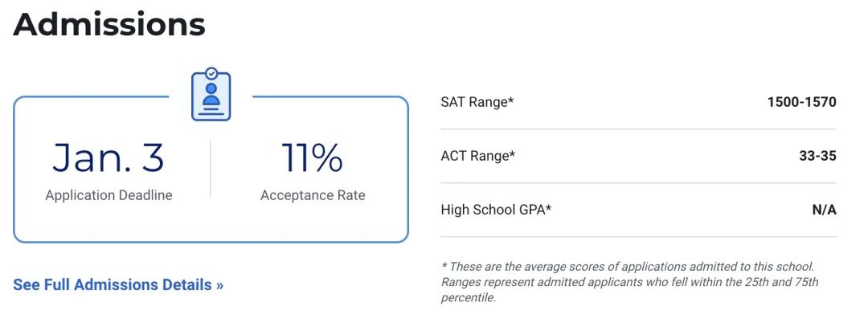Select the 33-35 ACT score value
This screenshot has width=868, height=327.
(817, 156)
